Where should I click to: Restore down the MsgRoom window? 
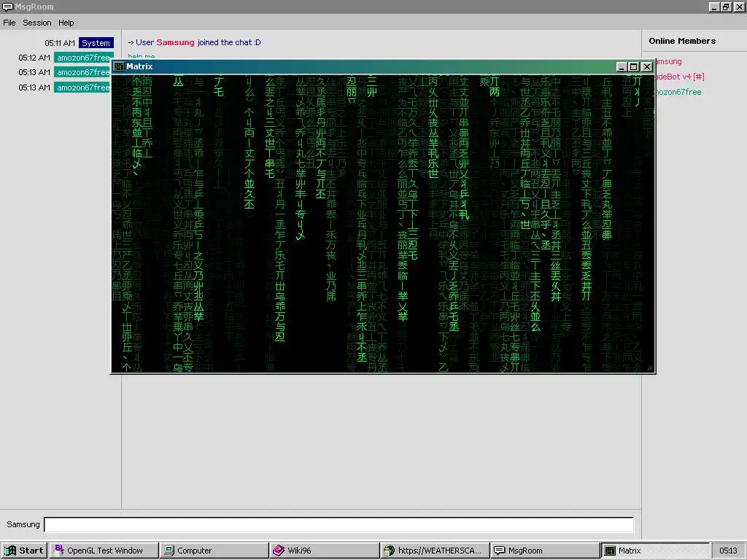(726, 7)
